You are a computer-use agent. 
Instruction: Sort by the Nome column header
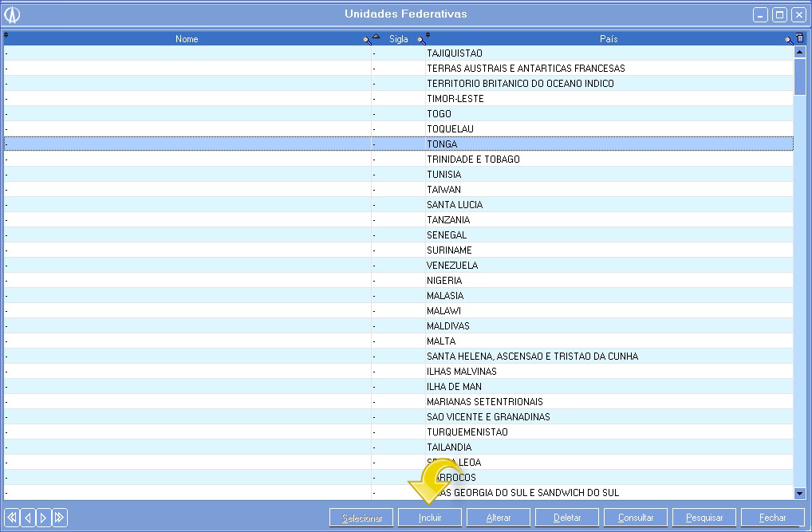[187, 39]
